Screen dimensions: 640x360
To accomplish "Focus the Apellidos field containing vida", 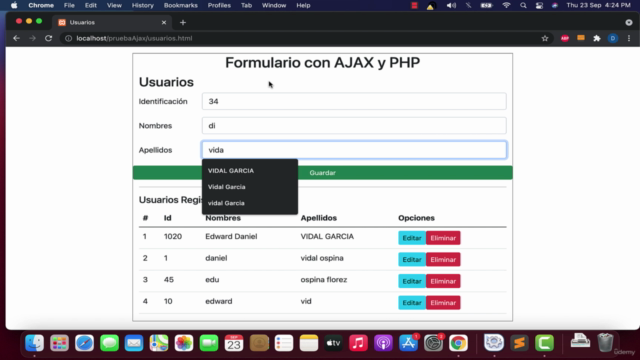I will point(354,150).
